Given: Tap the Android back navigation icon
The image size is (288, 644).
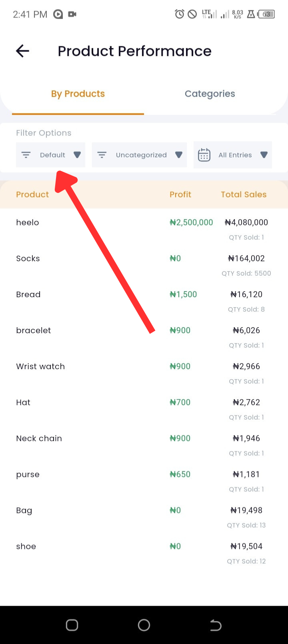Looking at the screenshot, I should tap(216, 625).
